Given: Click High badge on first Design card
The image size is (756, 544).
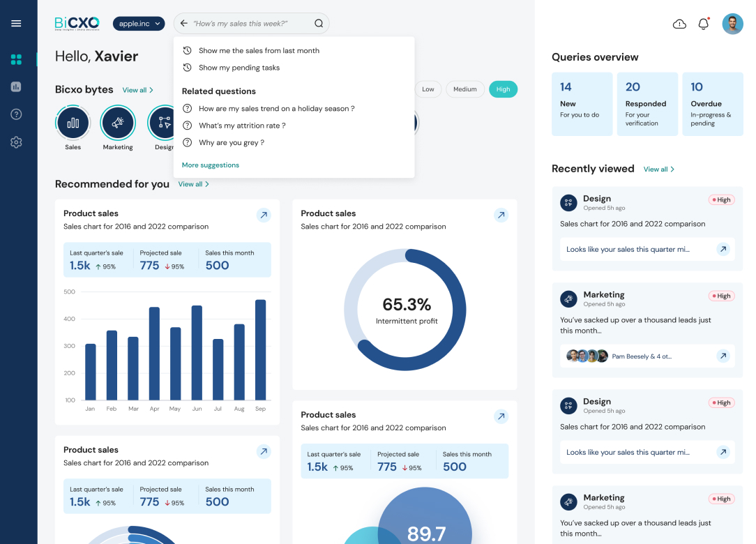Looking at the screenshot, I should (721, 199).
